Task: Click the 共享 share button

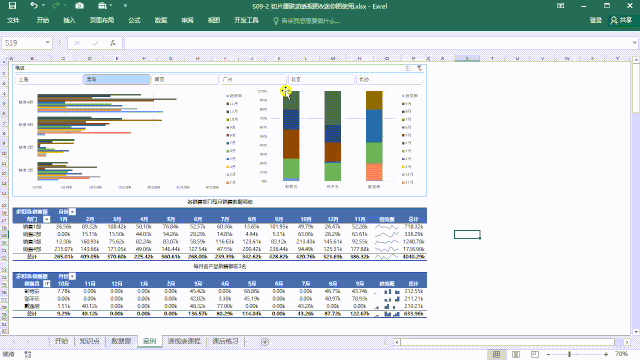Action: point(621,20)
